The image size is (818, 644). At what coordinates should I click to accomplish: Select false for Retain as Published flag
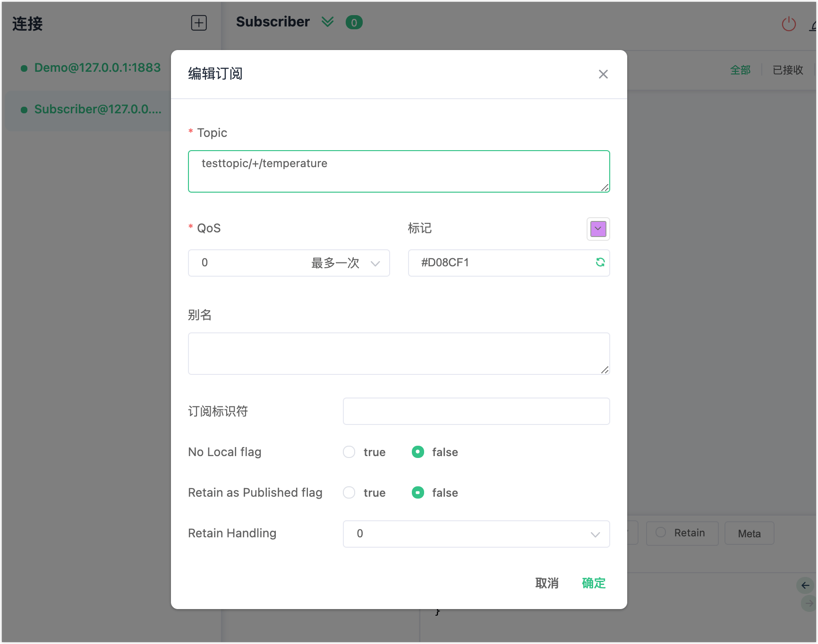click(418, 492)
